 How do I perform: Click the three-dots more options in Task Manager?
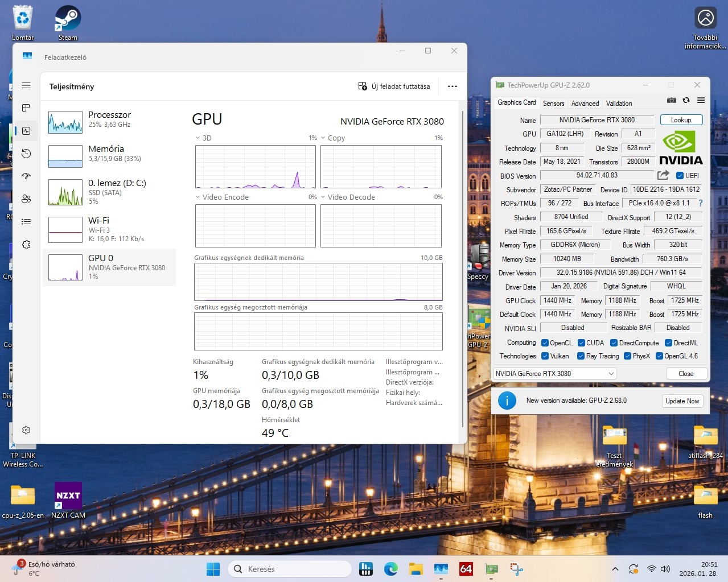[x=453, y=86]
